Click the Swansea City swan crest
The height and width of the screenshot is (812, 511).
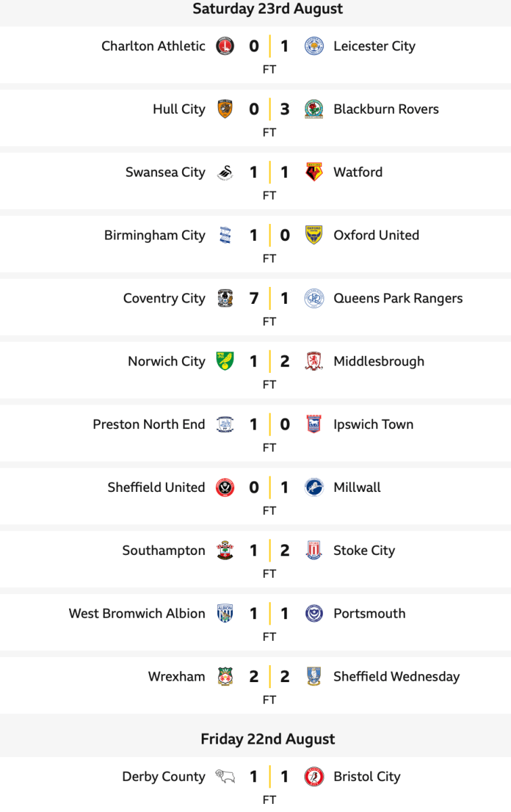pyautogui.click(x=225, y=172)
